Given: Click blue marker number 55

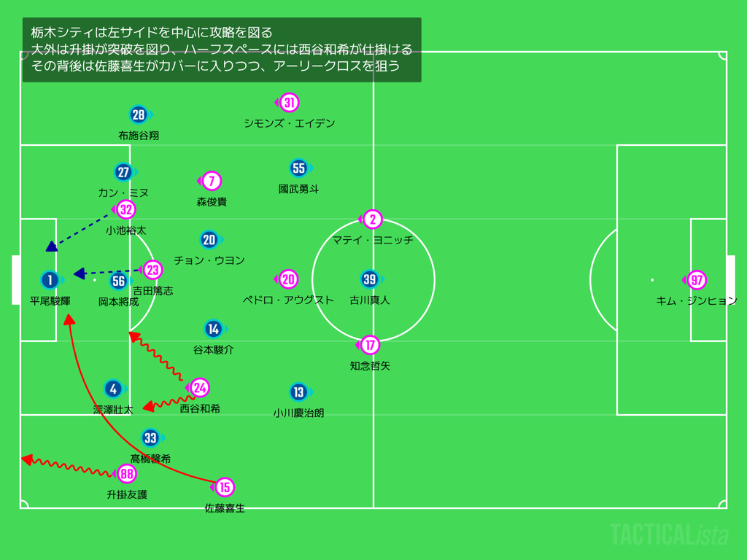Looking at the screenshot, I should [x=298, y=168].
